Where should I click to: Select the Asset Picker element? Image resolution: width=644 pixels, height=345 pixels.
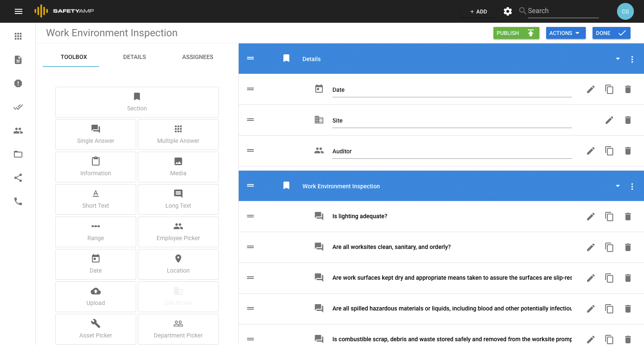(95, 329)
